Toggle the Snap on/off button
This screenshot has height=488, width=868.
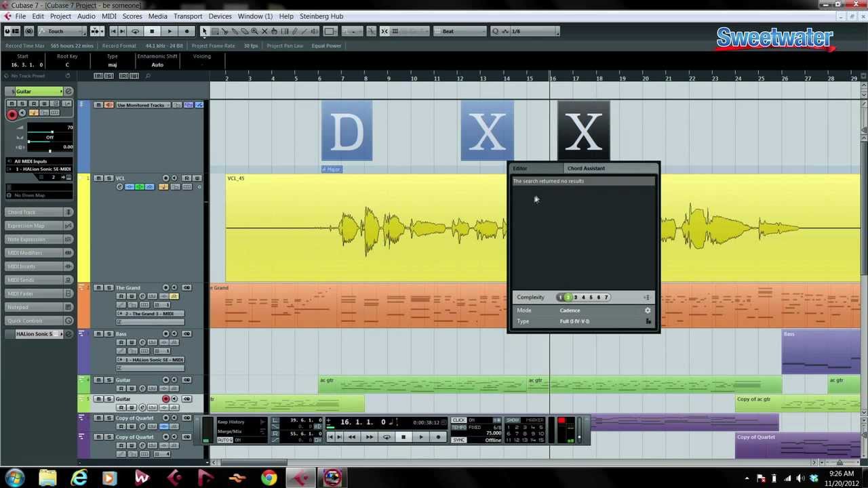(x=384, y=31)
